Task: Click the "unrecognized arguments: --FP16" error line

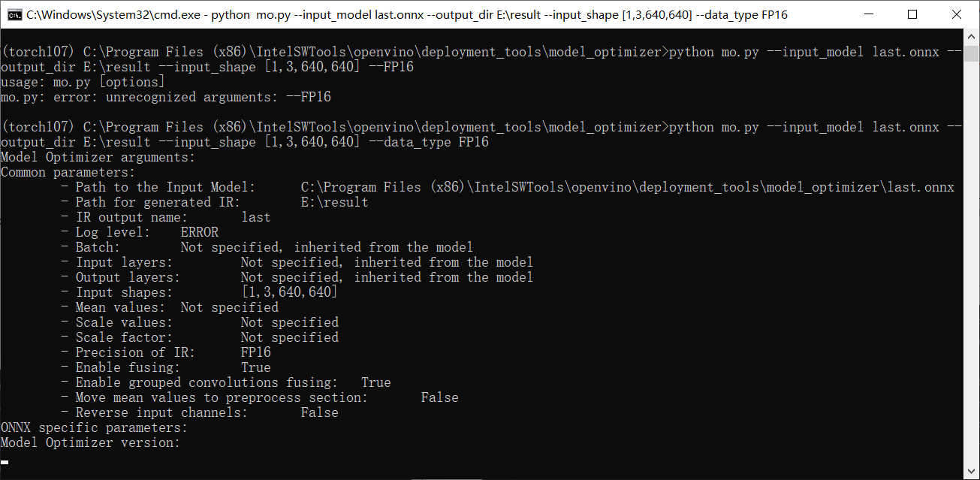Action: coord(165,97)
